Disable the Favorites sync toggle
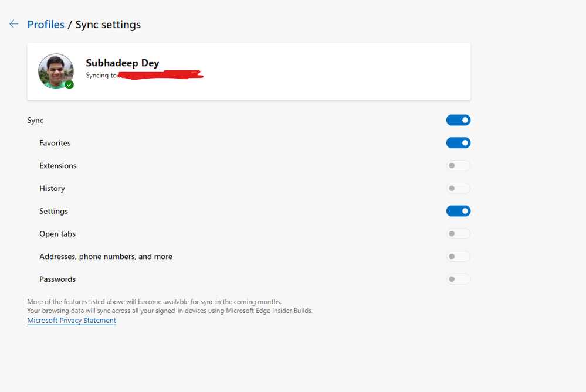Screen dimensions: 586x392 pos(458,143)
